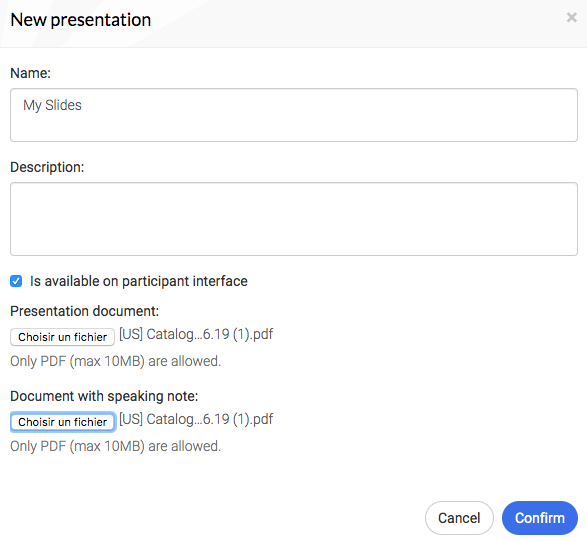Click the 'My Slides' text in Name
This screenshot has height=542, width=587.
(x=52, y=106)
